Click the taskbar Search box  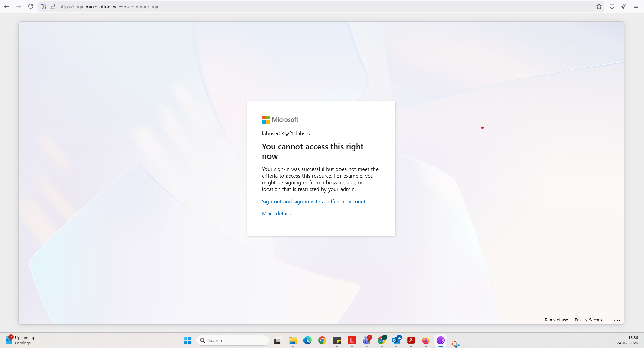(233, 340)
